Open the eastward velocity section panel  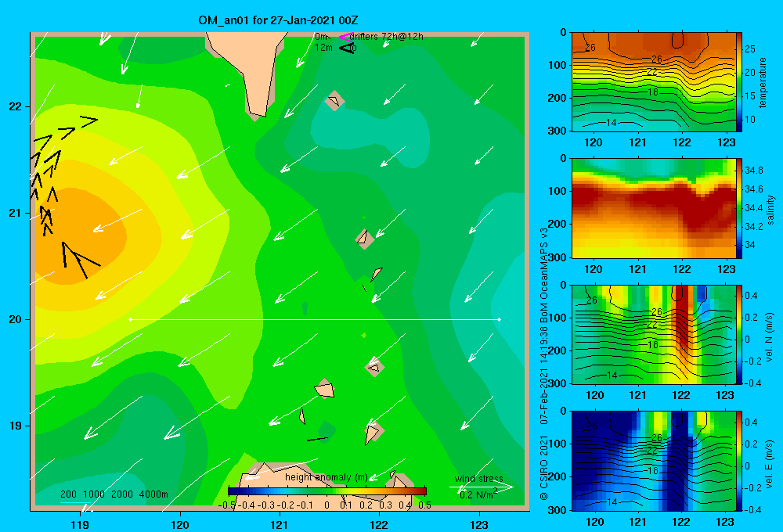pyautogui.click(x=654, y=461)
